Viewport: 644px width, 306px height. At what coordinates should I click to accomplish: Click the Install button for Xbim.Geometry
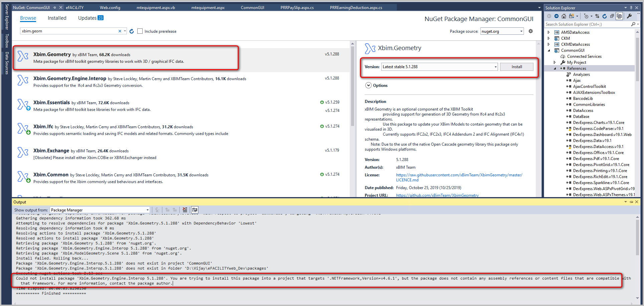tap(516, 66)
